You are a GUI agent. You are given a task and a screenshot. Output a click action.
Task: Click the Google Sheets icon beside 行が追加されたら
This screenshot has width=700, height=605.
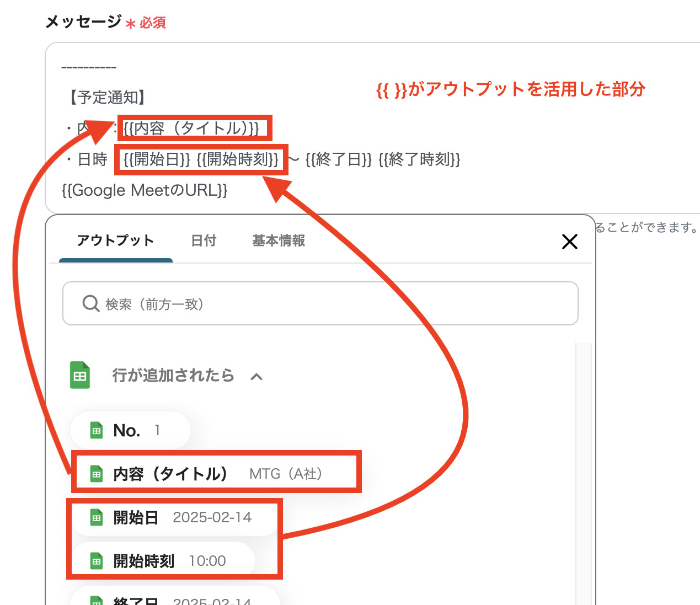(x=80, y=375)
